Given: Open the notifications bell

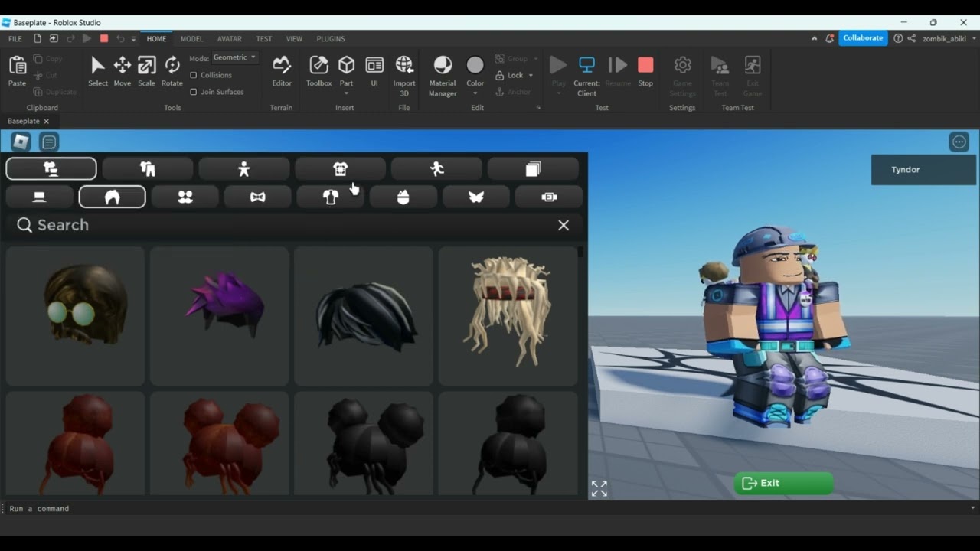Looking at the screenshot, I should (x=829, y=38).
